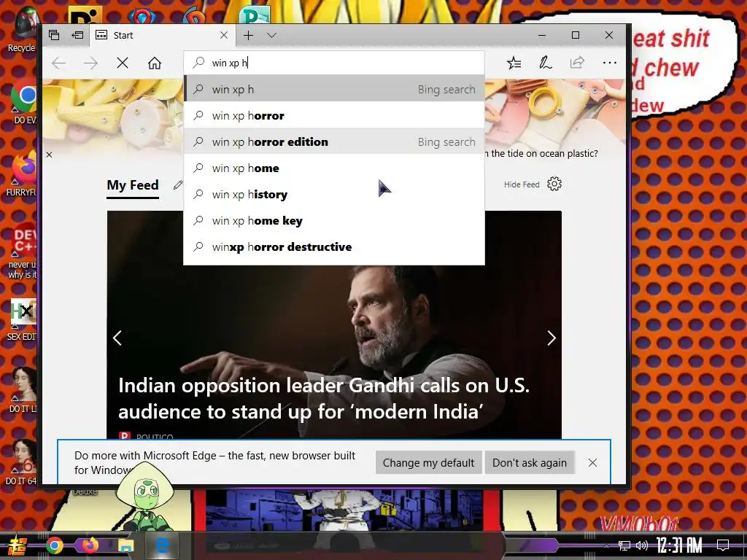747x560 pixels.
Task: Open tabs you've set aside icon
Action: [54, 35]
